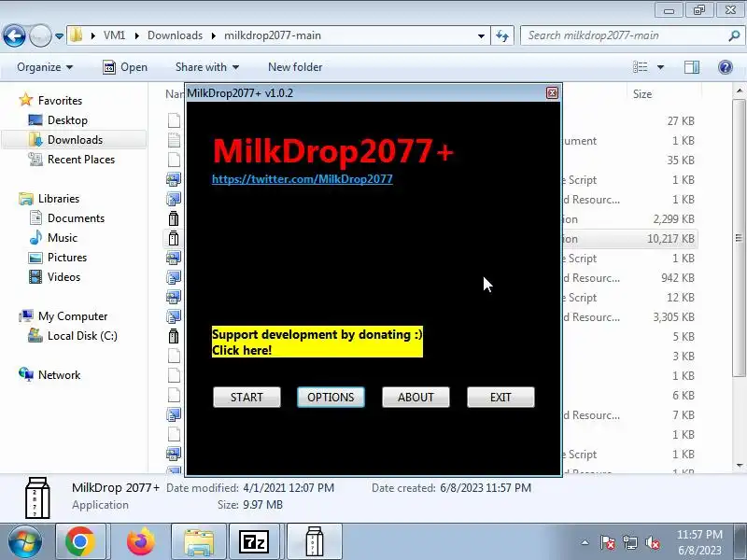The width and height of the screenshot is (747, 560).
Task: Select Favorites in navigation pane
Action: 60,101
